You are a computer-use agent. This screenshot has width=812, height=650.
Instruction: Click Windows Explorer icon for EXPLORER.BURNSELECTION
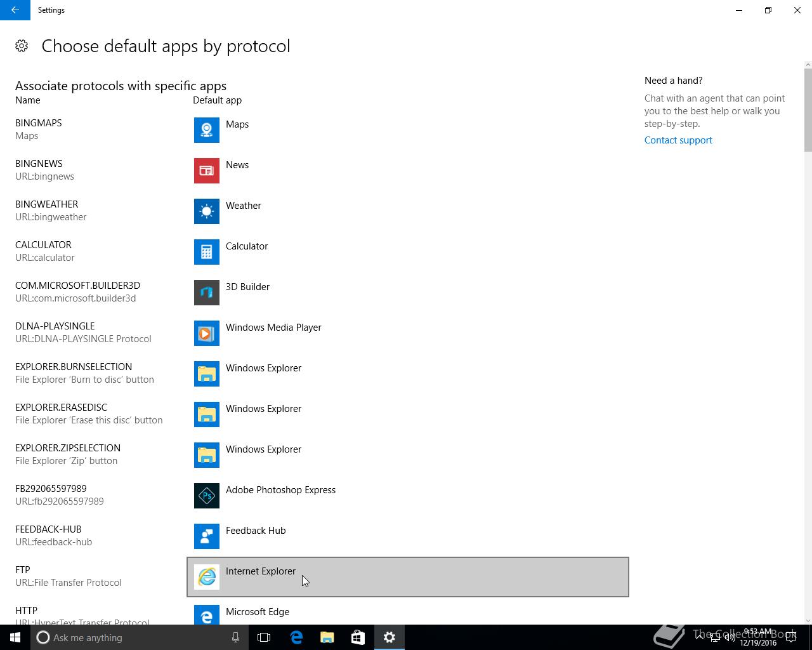(x=207, y=374)
